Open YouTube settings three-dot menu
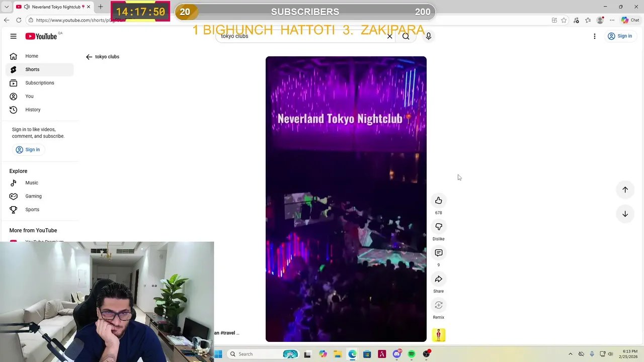This screenshot has width=644, height=362. pyautogui.click(x=595, y=36)
